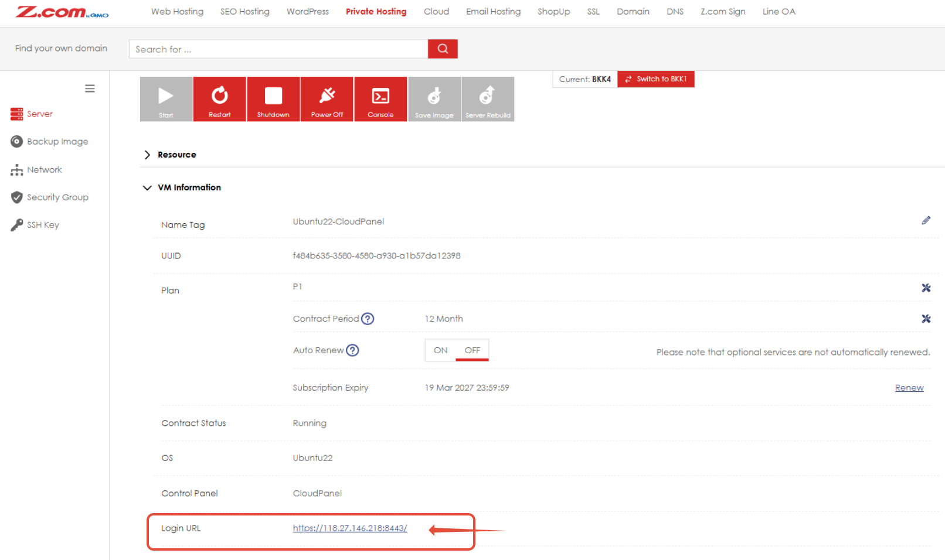Click Switch to BKK1 button
Image resolution: width=945 pixels, height=560 pixels.
pos(656,79)
